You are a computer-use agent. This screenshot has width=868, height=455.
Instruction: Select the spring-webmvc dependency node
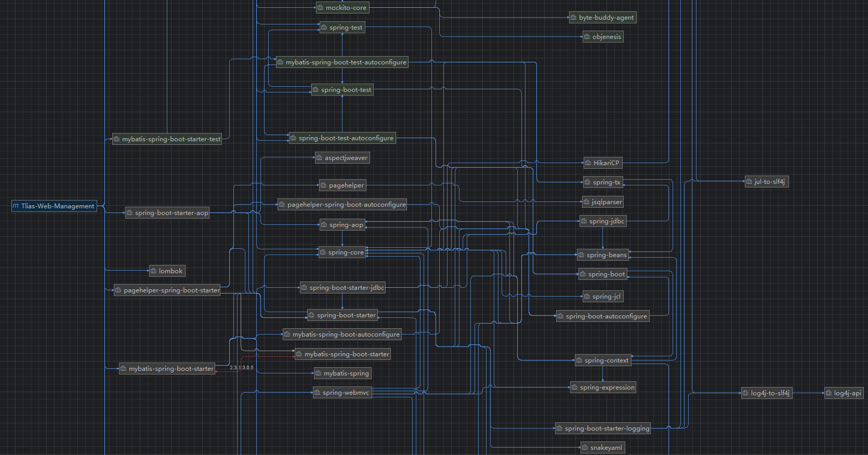click(x=343, y=393)
